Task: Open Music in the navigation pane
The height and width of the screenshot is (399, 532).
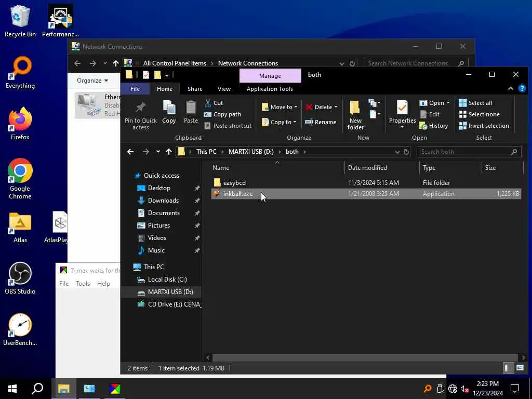Action: 156,250
